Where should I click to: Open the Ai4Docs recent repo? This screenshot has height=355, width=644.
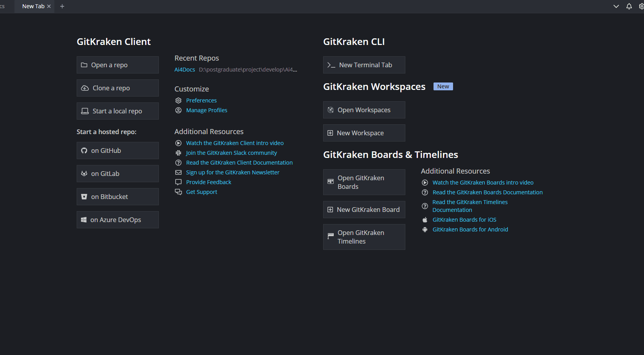[x=185, y=70]
